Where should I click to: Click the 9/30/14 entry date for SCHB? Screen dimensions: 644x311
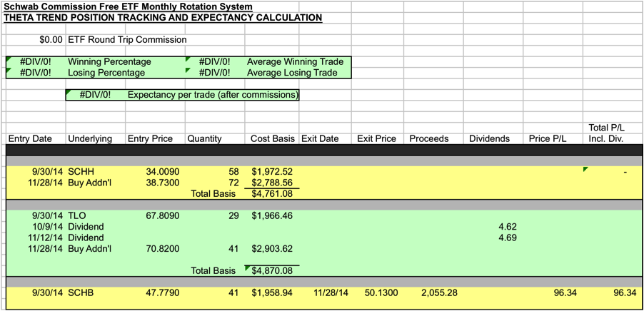(48, 293)
